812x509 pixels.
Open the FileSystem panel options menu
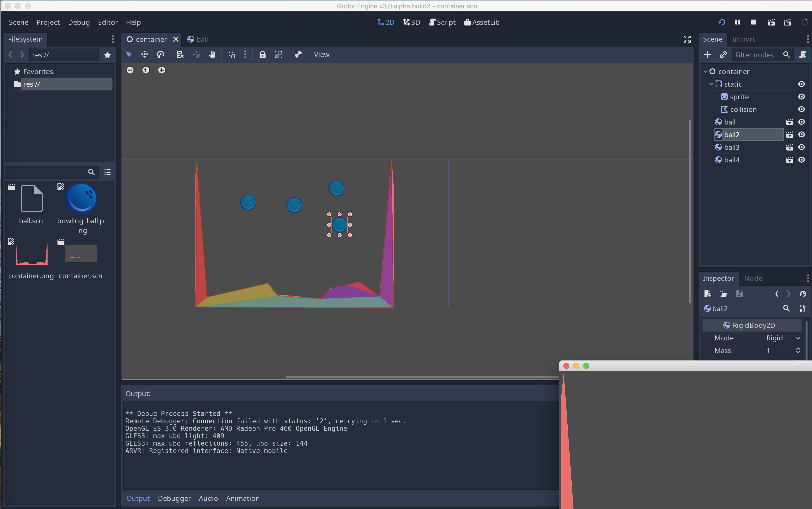coord(113,39)
